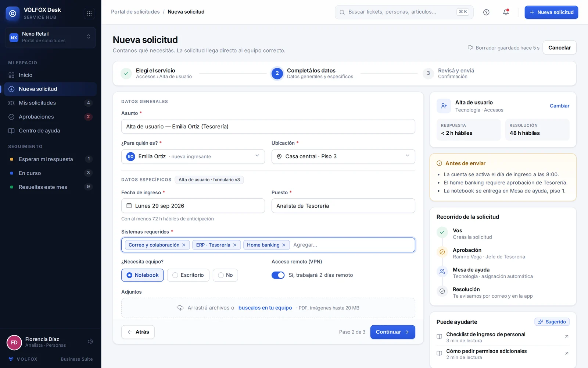The height and width of the screenshot is (368, 588).
Task: Click the upload cloud icon in Adjuntos
Action: tap(180, 308)
